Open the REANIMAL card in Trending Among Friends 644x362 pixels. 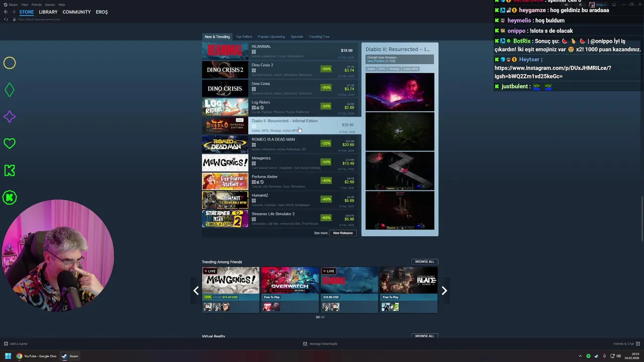(x=349, y=290)
